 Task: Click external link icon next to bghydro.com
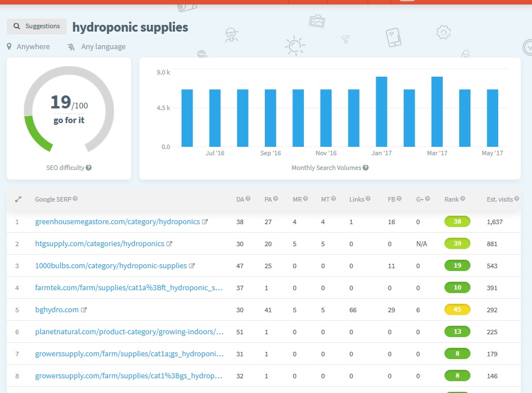point(84,310)
